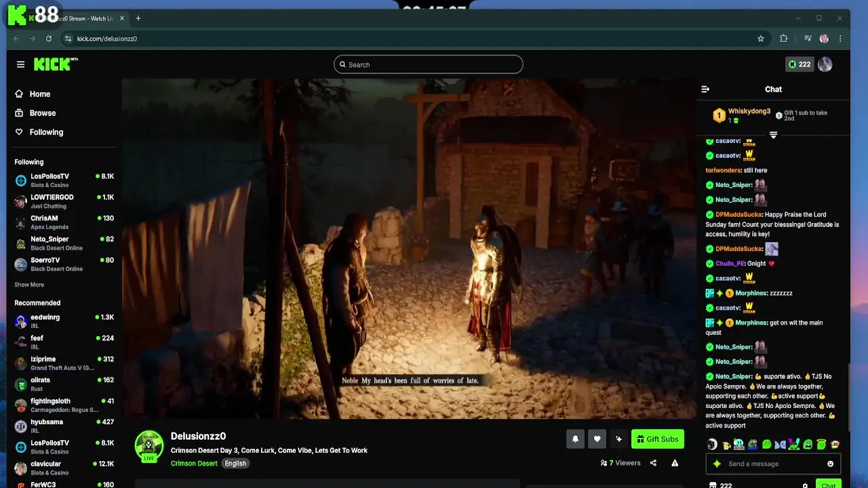Open the Chrome three-dot menu

tap(841, 39)
